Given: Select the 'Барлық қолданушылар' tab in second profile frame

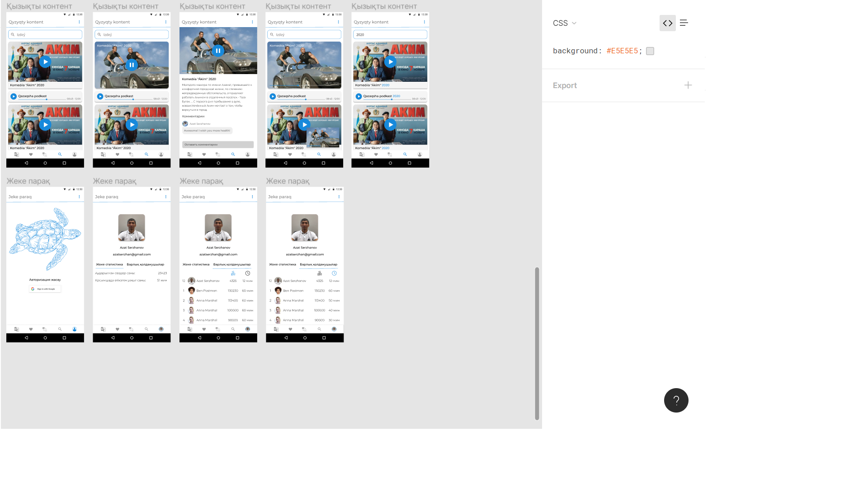Looking at the screenshot, I should [145, 265].
